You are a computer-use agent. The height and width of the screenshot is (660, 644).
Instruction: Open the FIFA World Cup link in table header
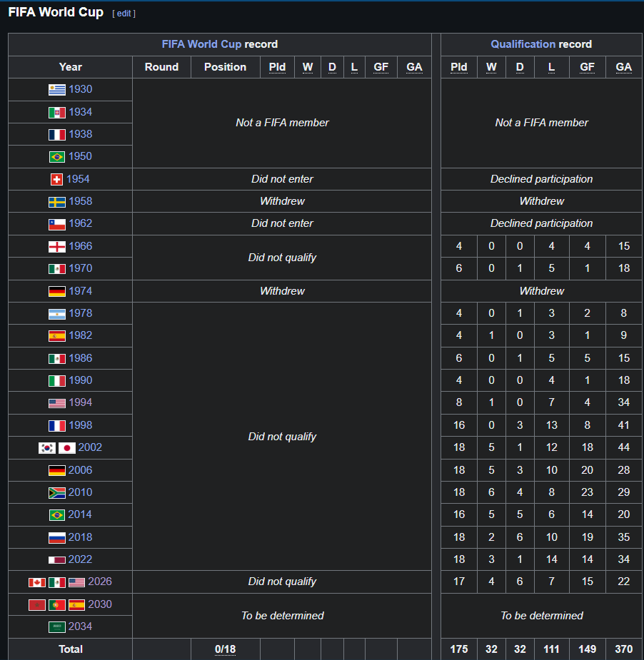(201, 44)
